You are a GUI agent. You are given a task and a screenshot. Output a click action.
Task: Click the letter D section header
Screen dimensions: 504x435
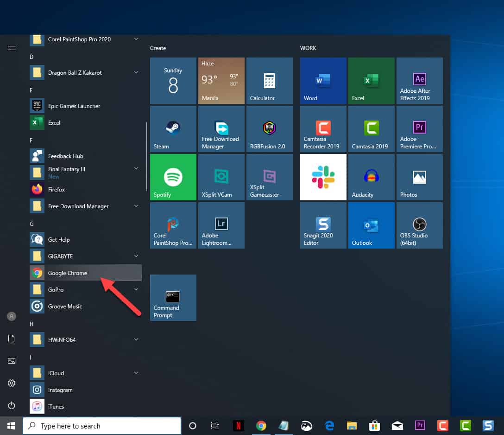click(x=31, y=57)
